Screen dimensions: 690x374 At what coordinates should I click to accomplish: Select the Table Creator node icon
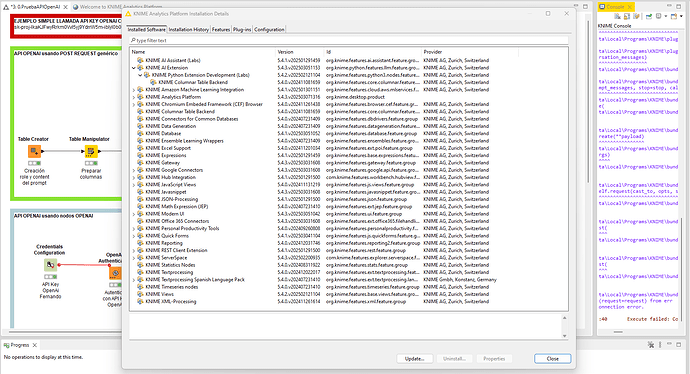pyautogui.click(x=34, y=151)
